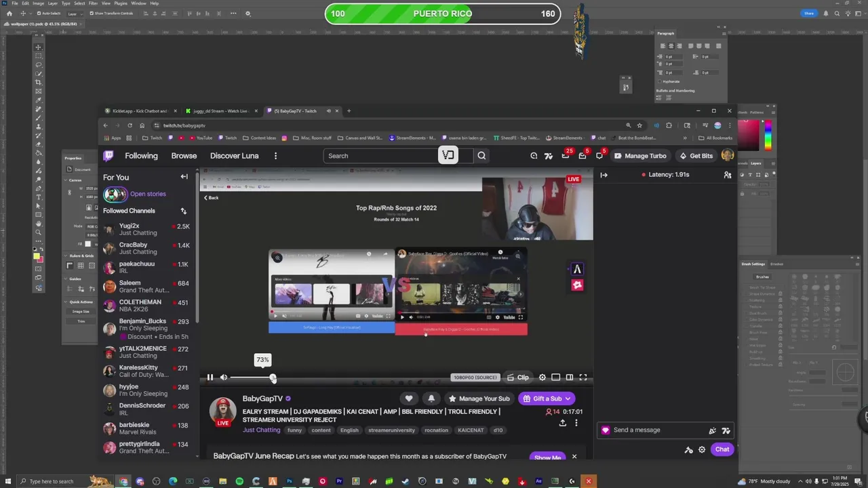
Task: Open player settings gear icon
Action: [x=542, y=378]
